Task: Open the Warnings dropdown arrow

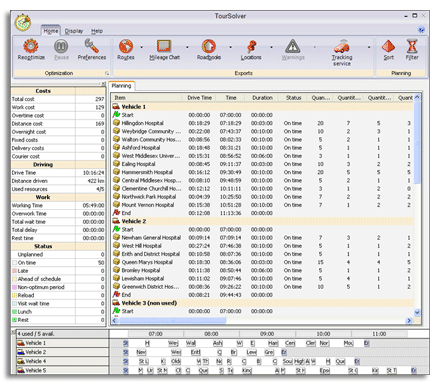Action: click(314, 47)
